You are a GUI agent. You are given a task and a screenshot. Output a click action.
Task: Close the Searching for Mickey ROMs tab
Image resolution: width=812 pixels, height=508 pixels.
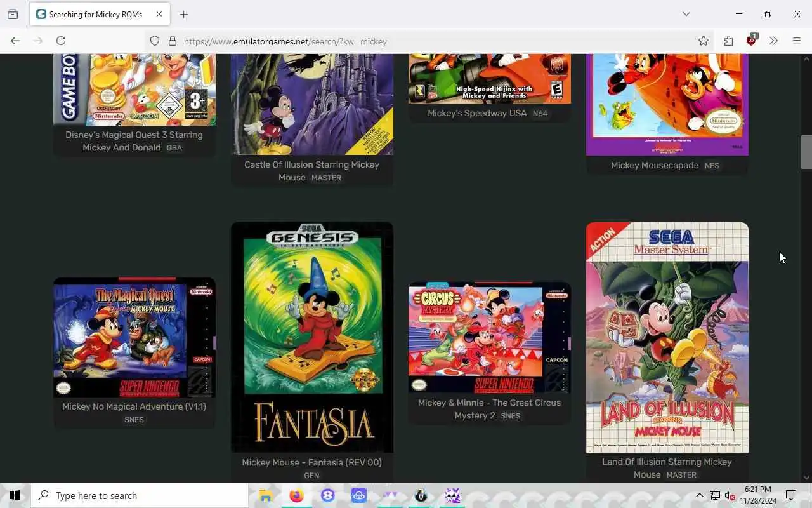click(x=159, y=14)
